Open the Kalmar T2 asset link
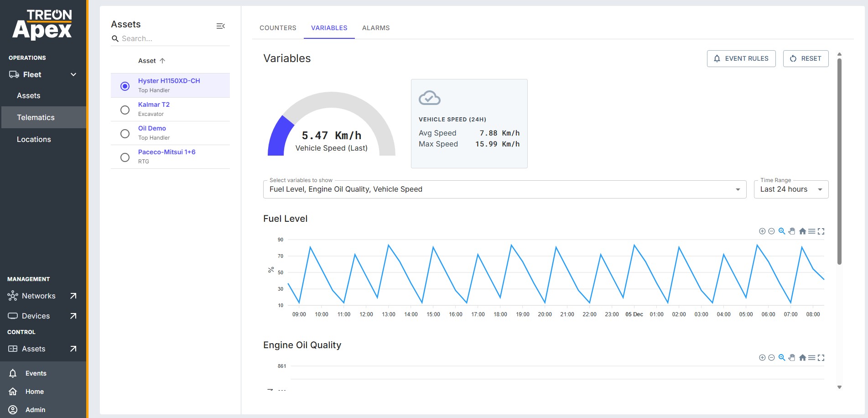 click(154, 104)
